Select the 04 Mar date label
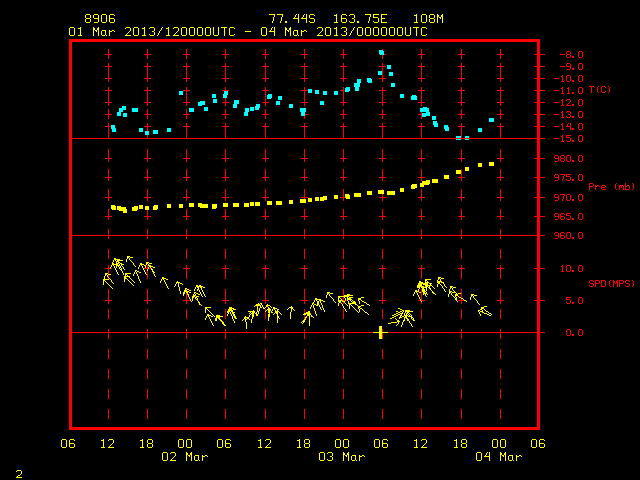This screenshot has height=480, width=640. pos(498,456)
